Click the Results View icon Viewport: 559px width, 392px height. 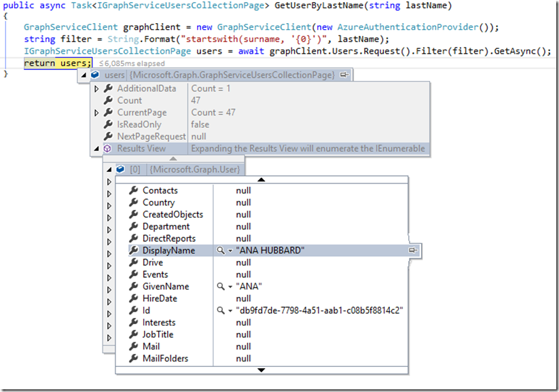[107, 148]
